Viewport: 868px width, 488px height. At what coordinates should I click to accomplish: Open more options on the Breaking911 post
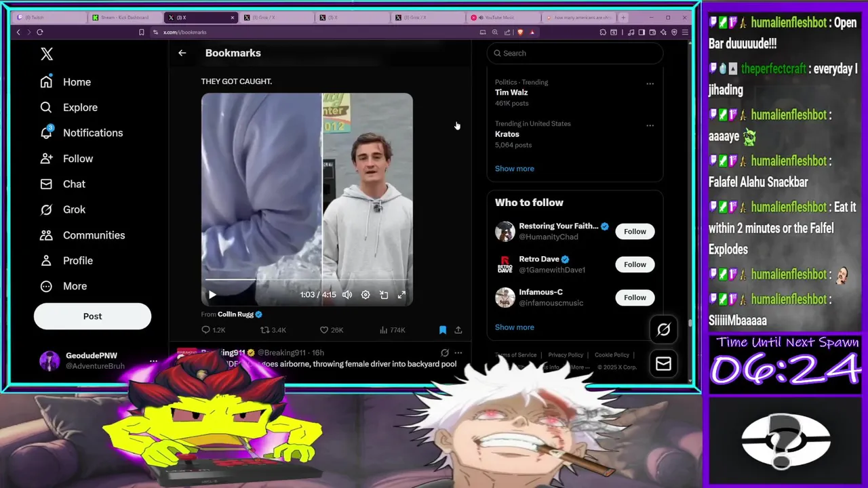click(458, 352)
